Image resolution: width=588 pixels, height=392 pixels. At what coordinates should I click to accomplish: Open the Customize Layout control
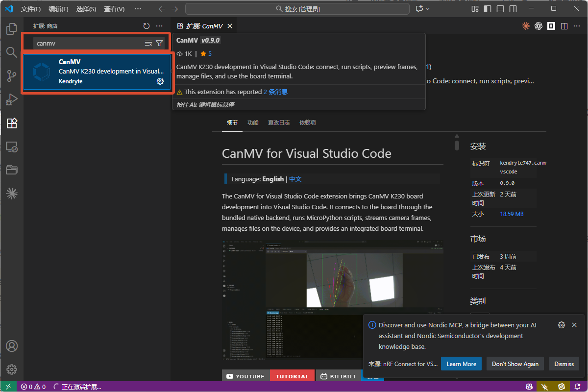[475, 9]
